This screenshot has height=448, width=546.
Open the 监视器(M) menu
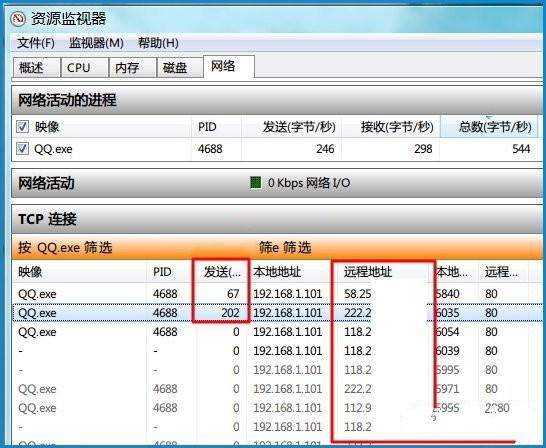pos(96,43)
